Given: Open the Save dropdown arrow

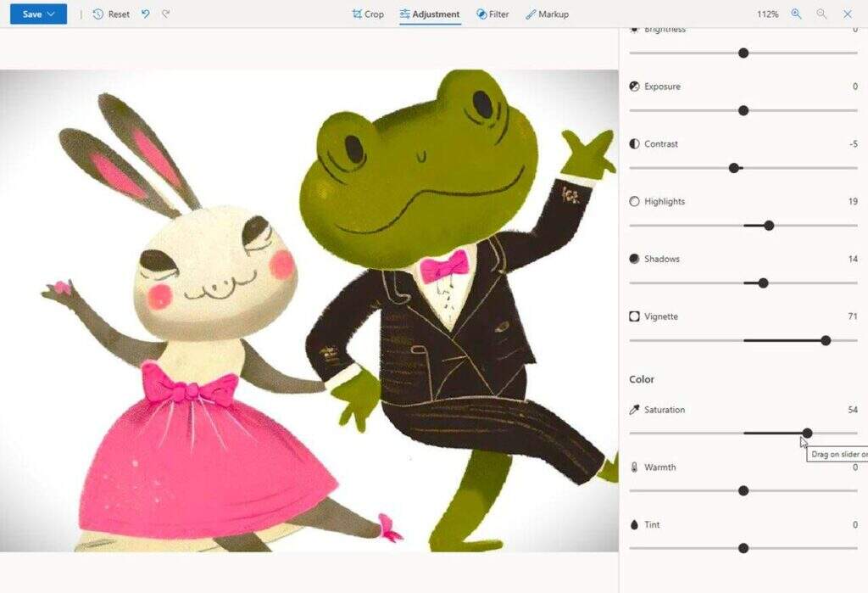Looking at the screenshot, I should tap(52, 14).
